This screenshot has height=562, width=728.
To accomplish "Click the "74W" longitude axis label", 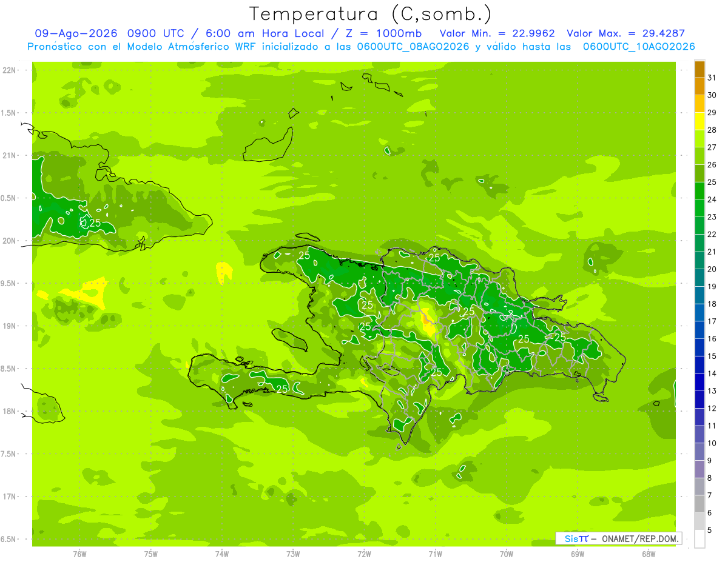I will coord(222,554).
